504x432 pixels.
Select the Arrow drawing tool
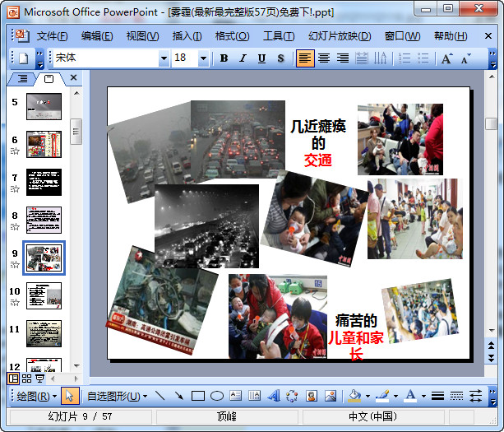[178, 396]
